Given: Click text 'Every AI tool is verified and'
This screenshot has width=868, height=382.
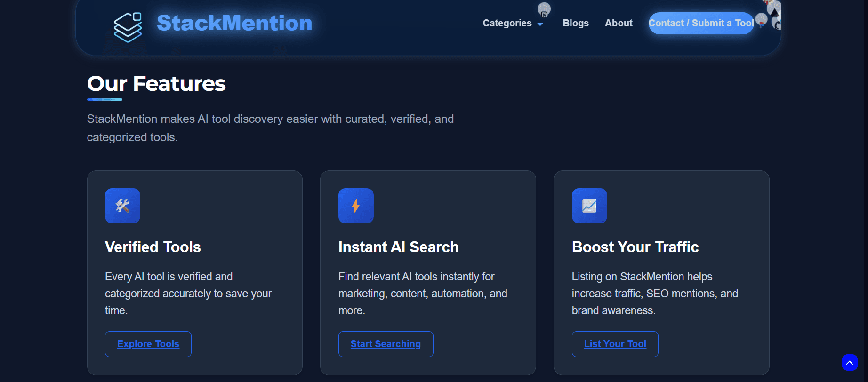Looking at the screenshot, I should click(169, 277).
